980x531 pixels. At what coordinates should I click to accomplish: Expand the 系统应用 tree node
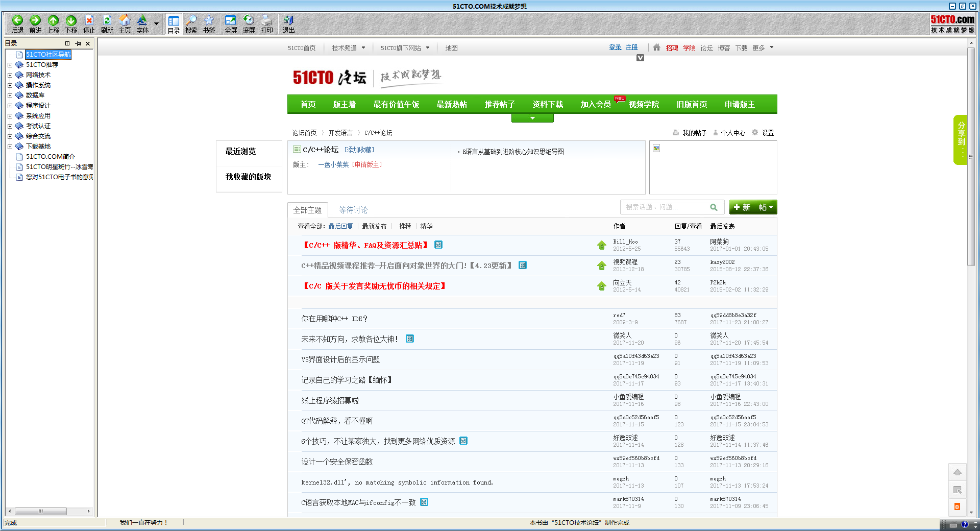(10, 116)
